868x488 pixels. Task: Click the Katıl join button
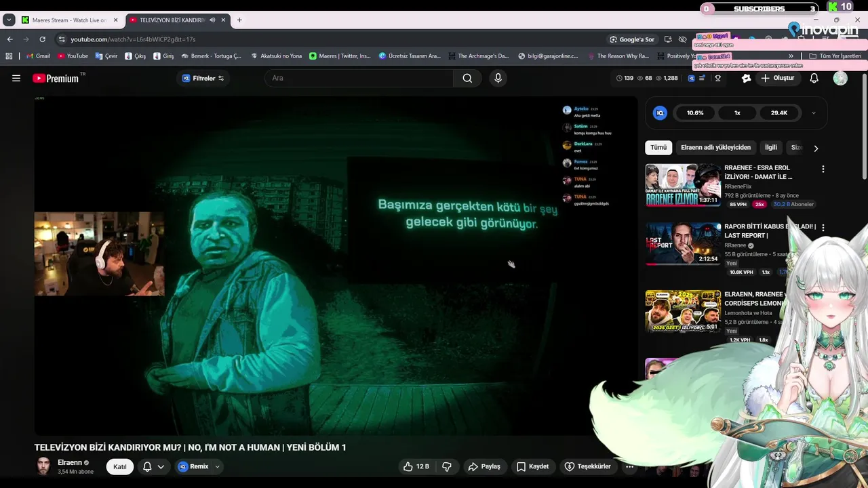pyautogui.click(x=119, y=466)
